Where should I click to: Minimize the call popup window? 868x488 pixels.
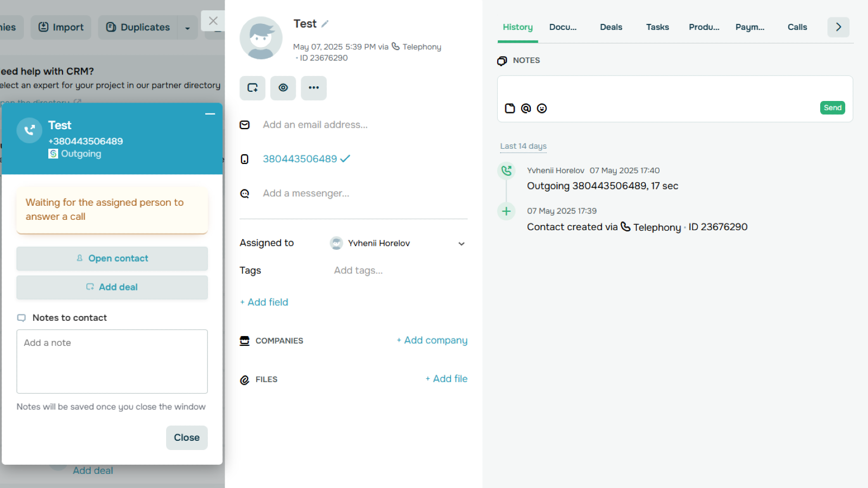[210, 114]
